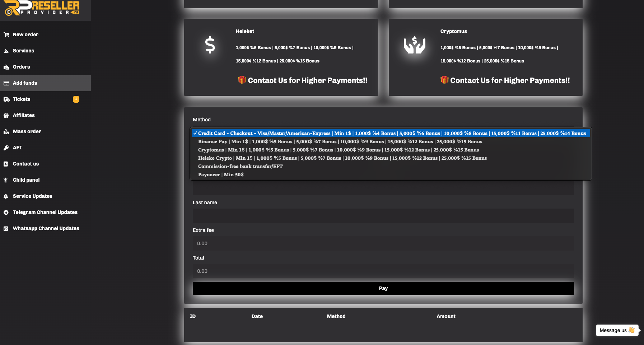Click the Total amount field
The image size is (644, 345).
pos(383,271)
